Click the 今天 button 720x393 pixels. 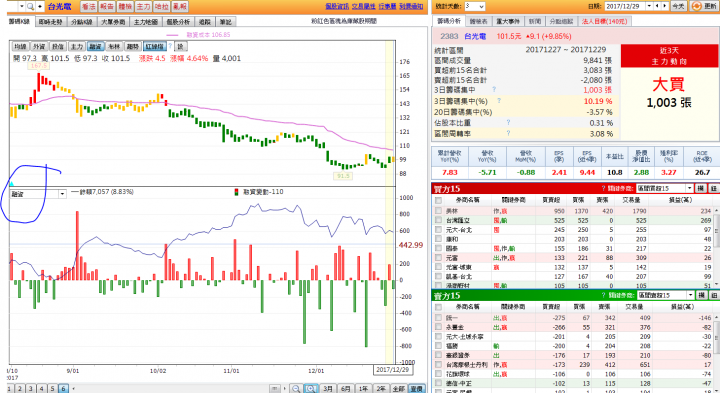678,6
